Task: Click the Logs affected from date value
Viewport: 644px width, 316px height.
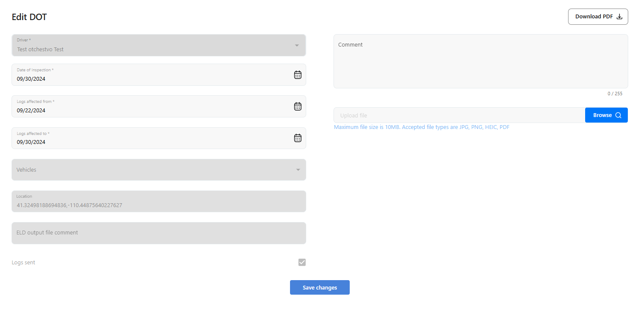Action: pos(31,111)
